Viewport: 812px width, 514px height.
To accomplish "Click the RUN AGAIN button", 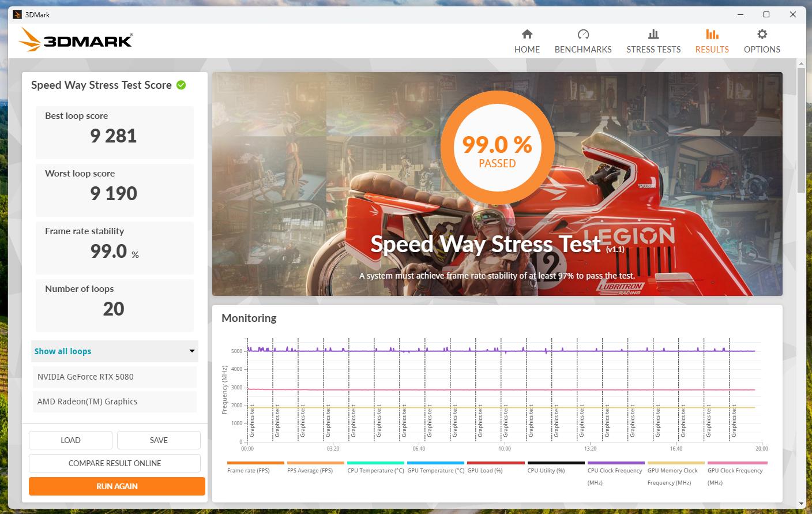I will [x=117, y=486].
